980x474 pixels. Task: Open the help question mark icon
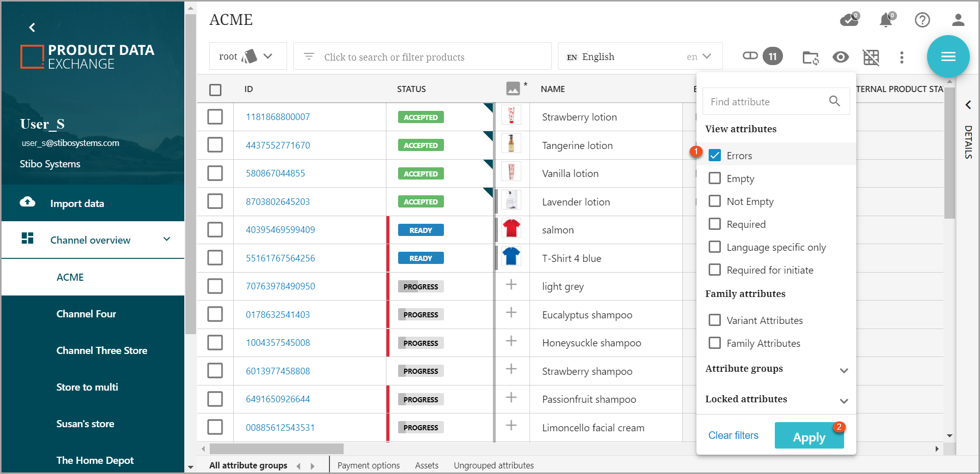922,20
